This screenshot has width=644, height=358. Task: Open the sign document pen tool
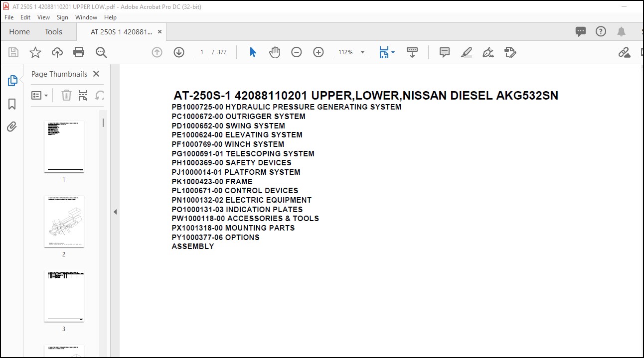coord(488,52)
